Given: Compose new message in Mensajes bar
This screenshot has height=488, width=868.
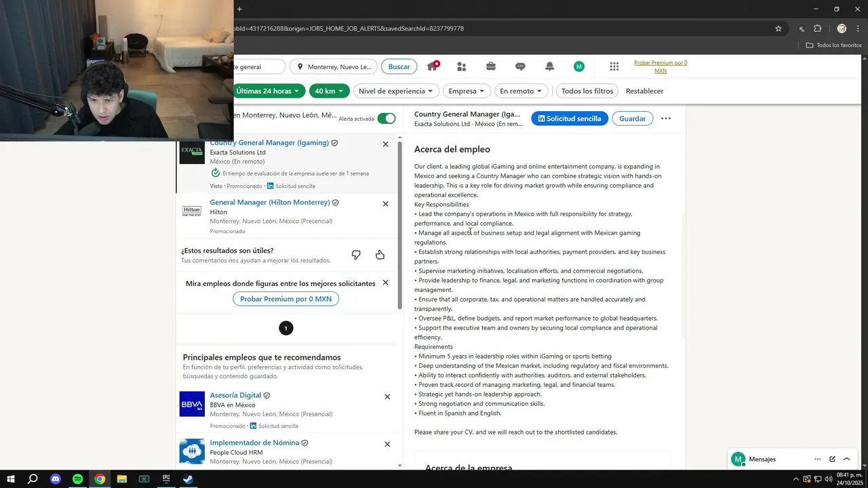Looking at the screenshot, I should coord(832,459).
